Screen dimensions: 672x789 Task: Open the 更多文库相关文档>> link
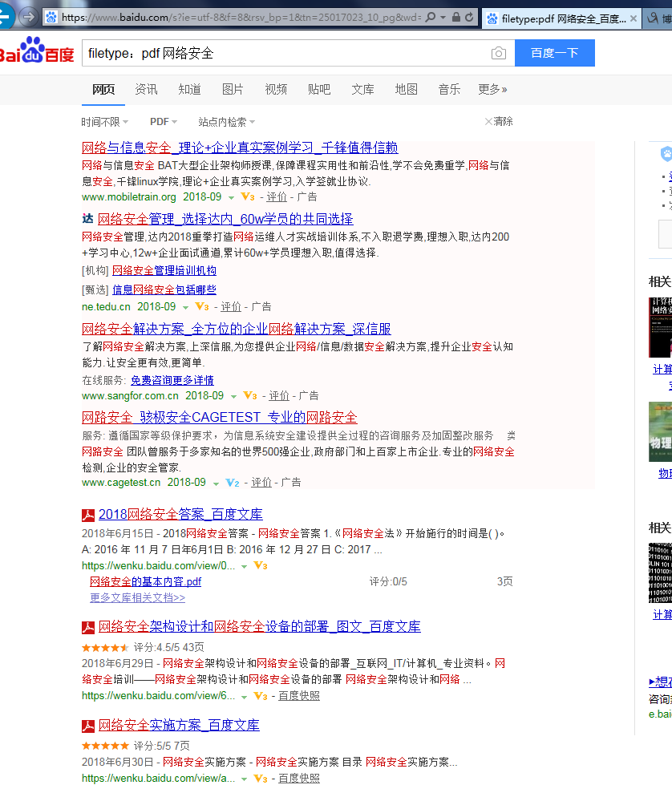(137, 598)
